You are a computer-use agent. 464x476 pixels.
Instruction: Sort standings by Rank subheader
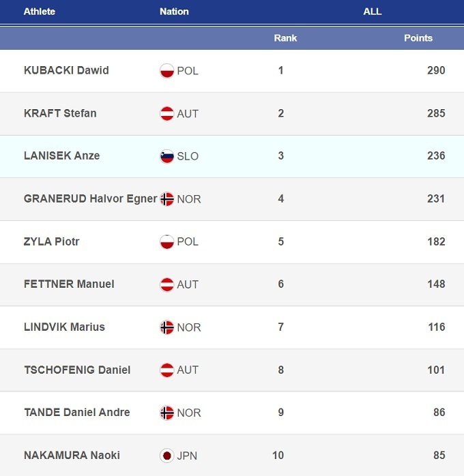tap(285, 38)
